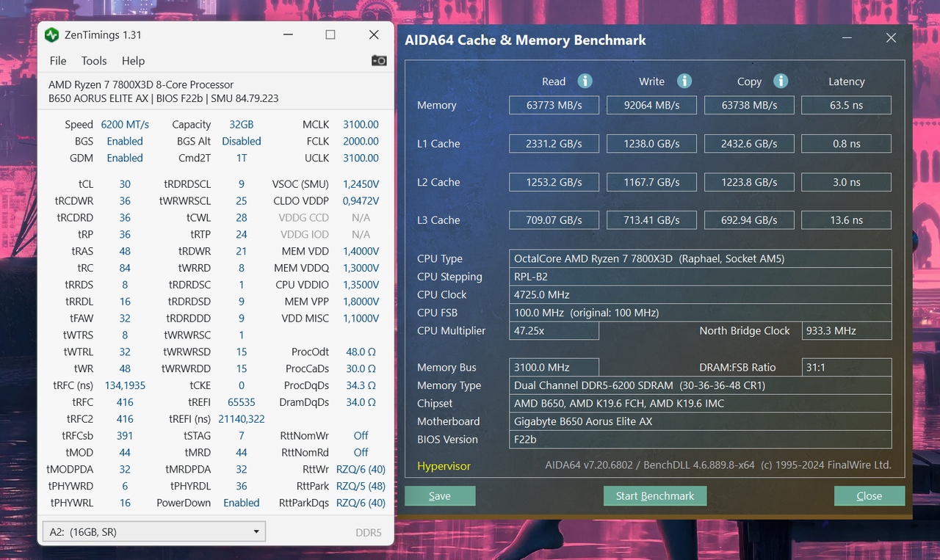
Task: Click the L1 Cache latency 0.8 ns field
Action: click(846, 144)
